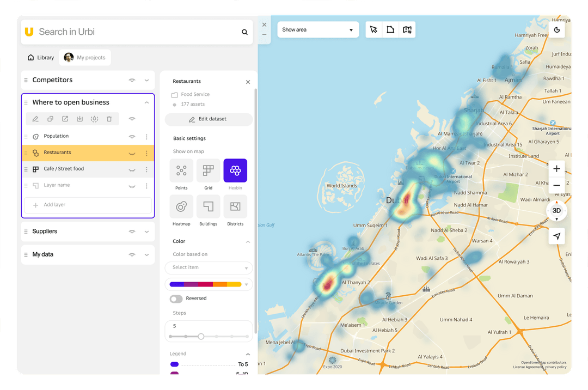Hide the Population layer with its eye icon
Image resolution: width=588 pixels, height=390 pixels.
[132, 136]
